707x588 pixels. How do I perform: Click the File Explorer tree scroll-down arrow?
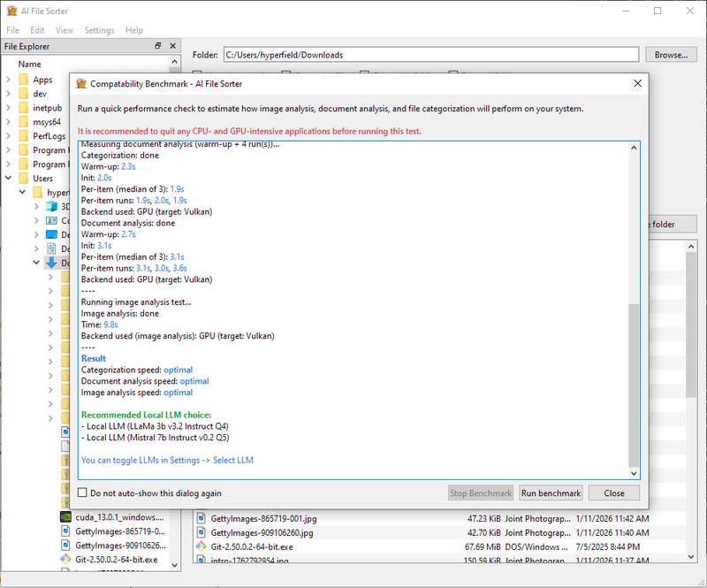pos(174,564)
